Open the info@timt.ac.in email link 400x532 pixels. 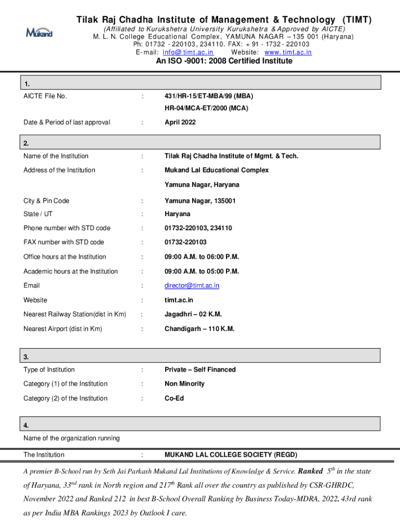pos(188,52)
